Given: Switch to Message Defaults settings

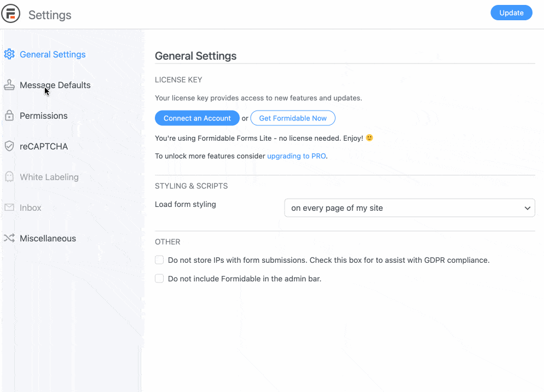Looking at the screenshot, I should 55,85.
